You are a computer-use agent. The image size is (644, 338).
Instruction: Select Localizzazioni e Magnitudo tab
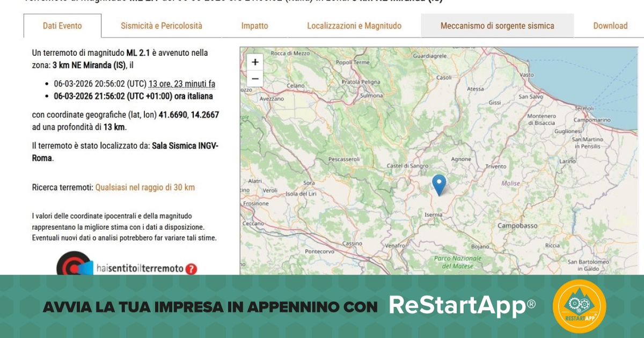click(354, 26)
